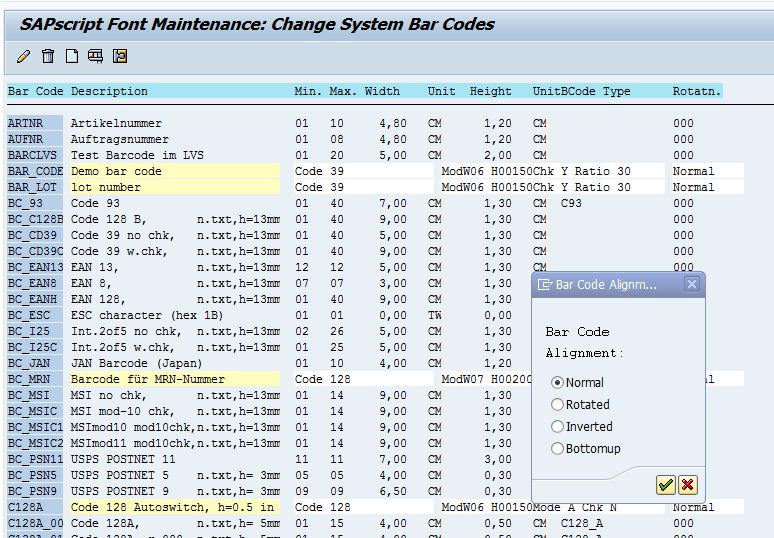Select the BC_ESC entry
774x538 pixels.
[35, 315]
